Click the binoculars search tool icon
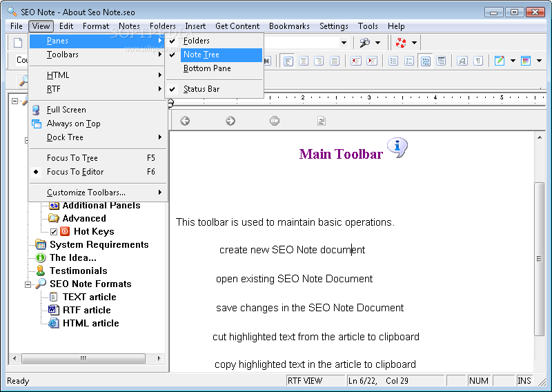Image resolution: width=552 pixels, height=392 pixels. click(365, 43)
